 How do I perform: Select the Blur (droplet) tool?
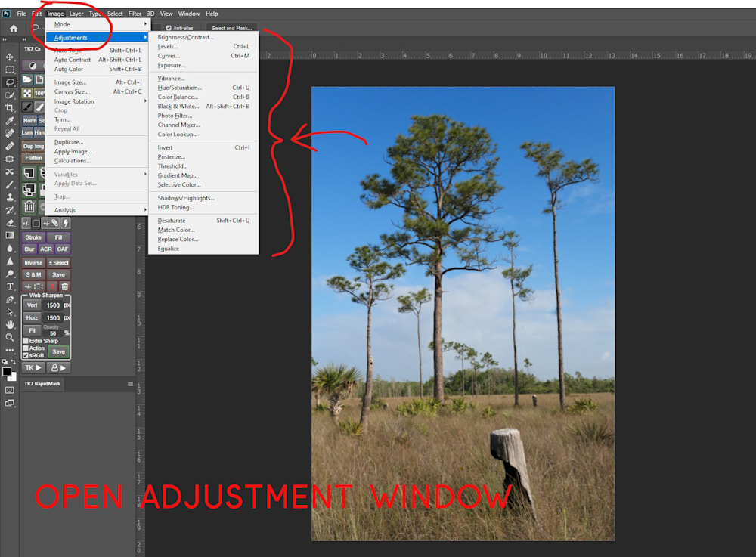point(10,248)
